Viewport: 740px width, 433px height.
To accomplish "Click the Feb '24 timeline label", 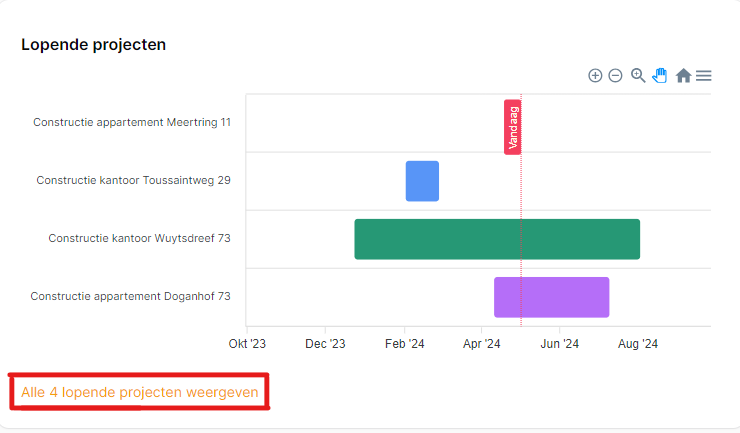I will (404, 344).
